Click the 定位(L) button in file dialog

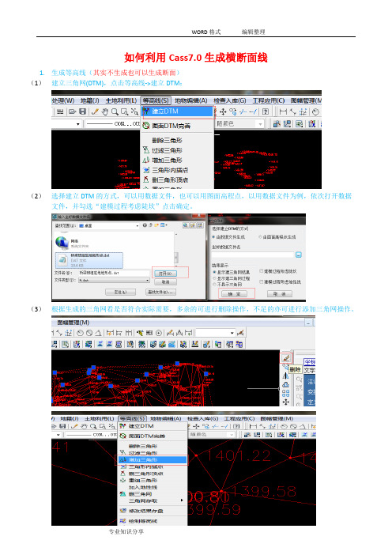coord(120,292)
